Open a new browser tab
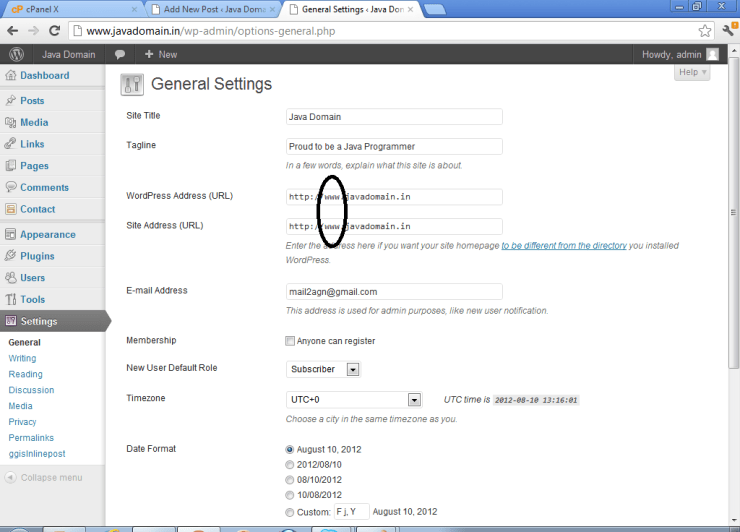Screen dimensions: 740x532 click(x=435, y=9)
